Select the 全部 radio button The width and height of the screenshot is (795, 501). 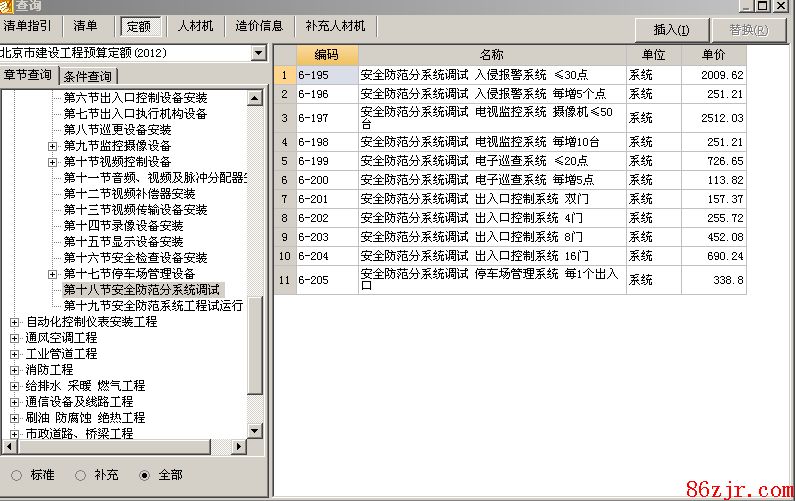[x=144, y=475]
